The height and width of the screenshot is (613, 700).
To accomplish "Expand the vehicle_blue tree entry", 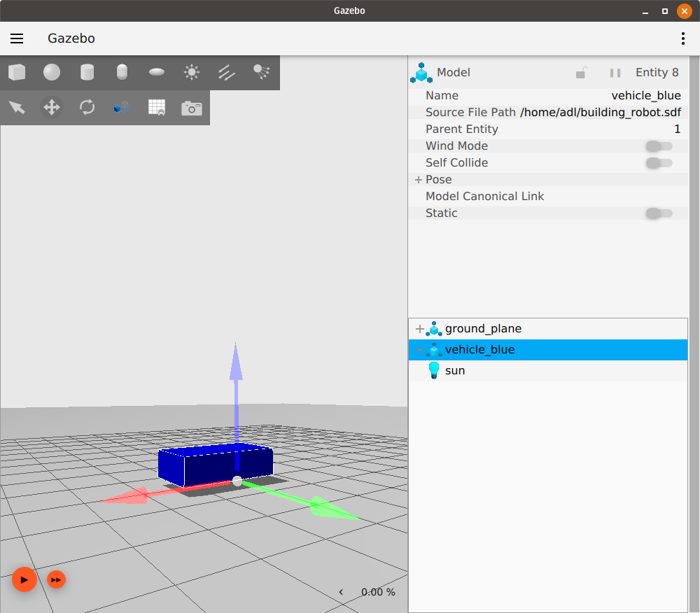I will point(419,350).
